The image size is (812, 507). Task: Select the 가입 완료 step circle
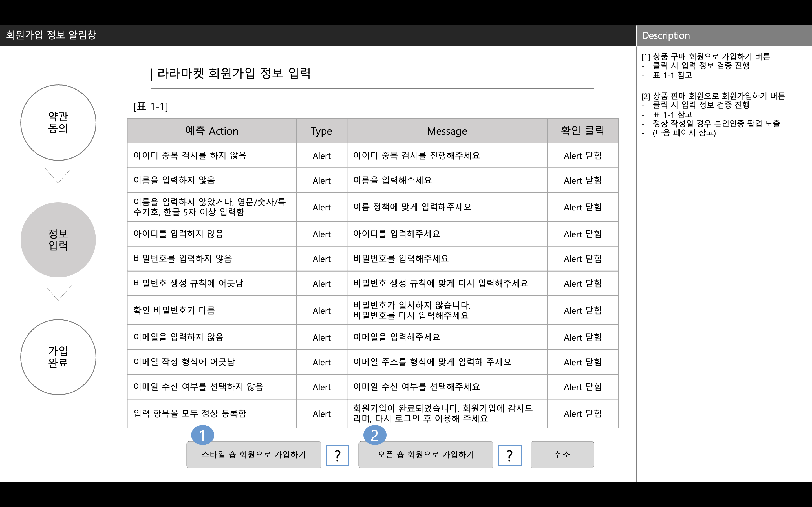[58, 357]
